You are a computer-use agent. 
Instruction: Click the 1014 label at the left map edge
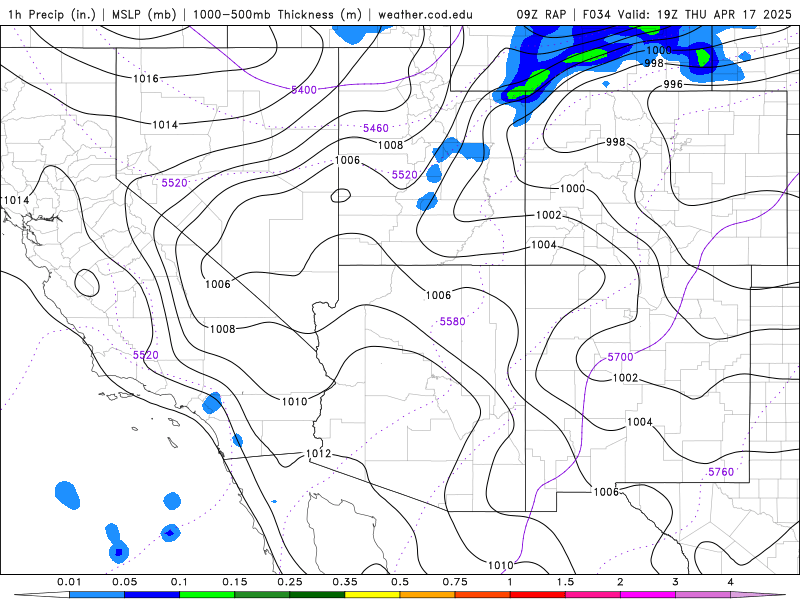tap(16, 201)
